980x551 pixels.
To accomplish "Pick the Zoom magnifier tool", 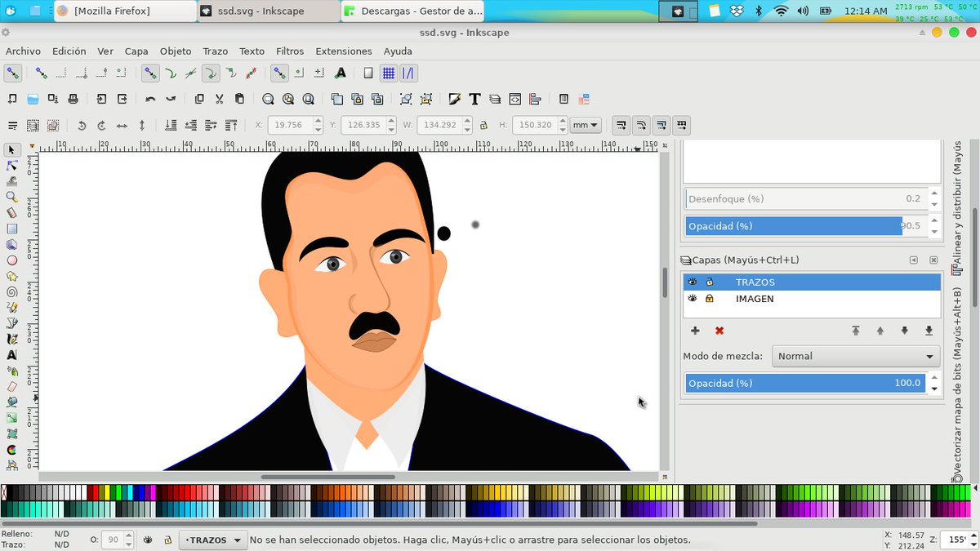I will click(x=11, y=197).
